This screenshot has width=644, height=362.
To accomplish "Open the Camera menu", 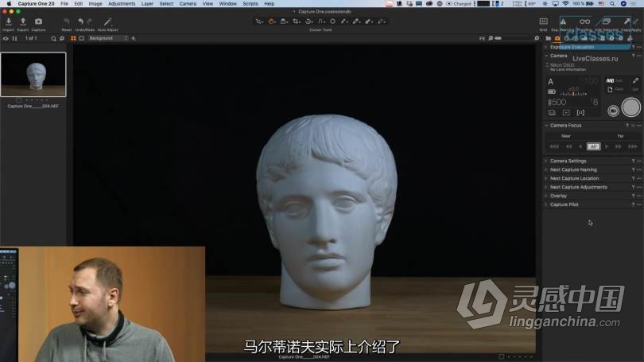I will click(188, 4).
